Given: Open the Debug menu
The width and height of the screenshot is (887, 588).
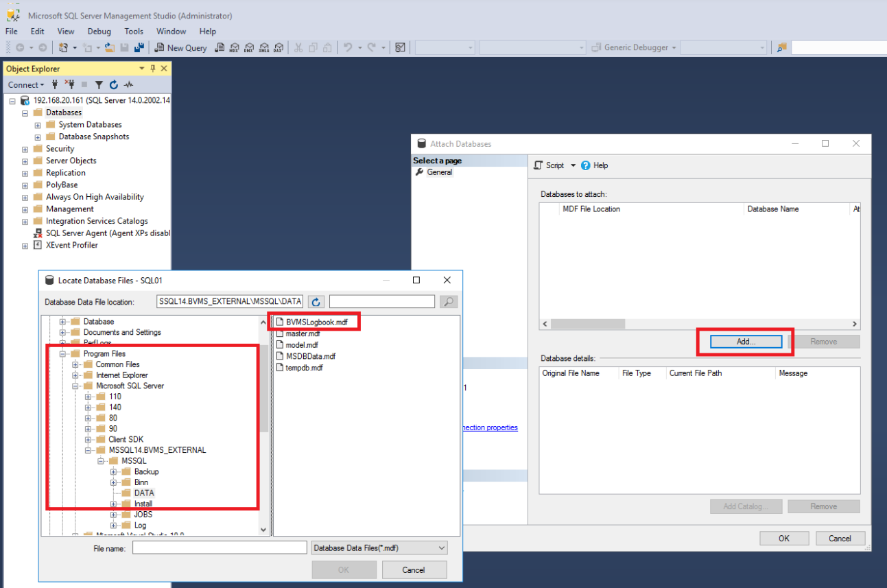Looking at the screenshot, I should 99,32.
